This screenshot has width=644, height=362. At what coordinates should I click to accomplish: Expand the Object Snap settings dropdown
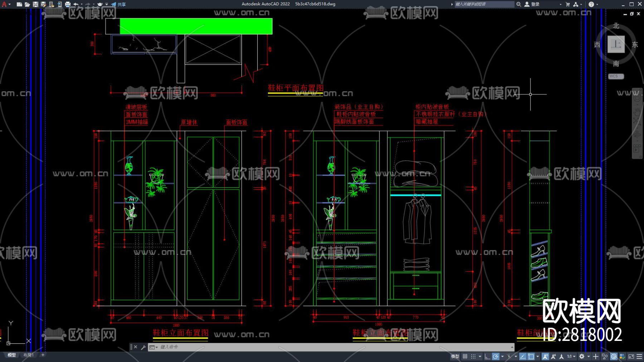pyautogui.click(x=537, y=356)
